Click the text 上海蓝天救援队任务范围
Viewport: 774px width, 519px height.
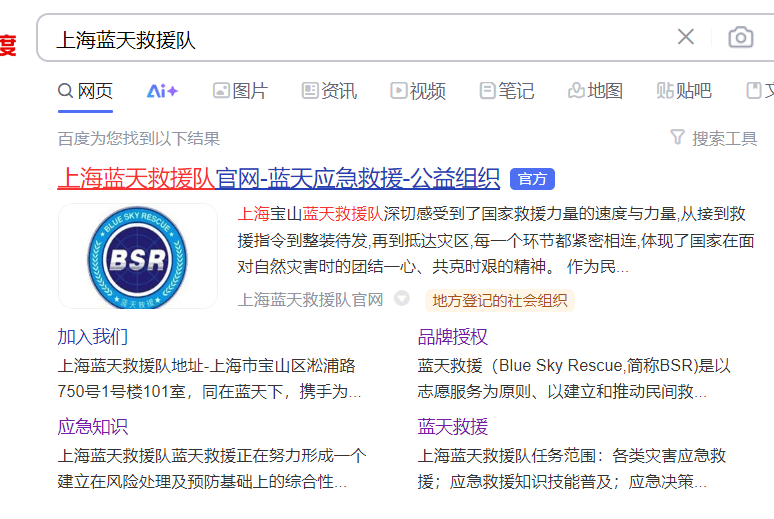[x=508, y=455]
